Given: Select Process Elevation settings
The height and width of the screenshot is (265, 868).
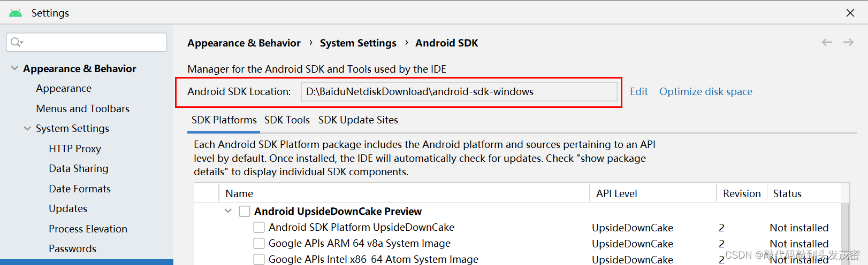Looking at the screenshot, I should coord(88,229).
